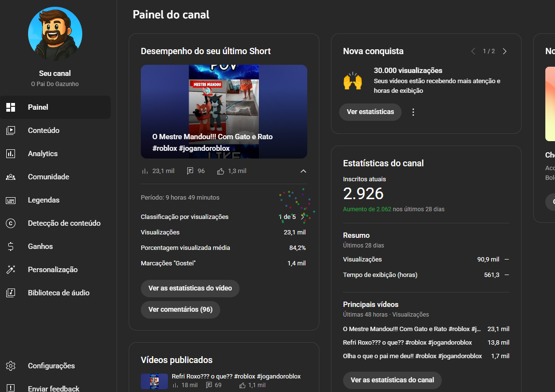Click the Configurações gear icon
This screenshot has height=392, width=555.
pyautogui.click(x=11, y=366)
